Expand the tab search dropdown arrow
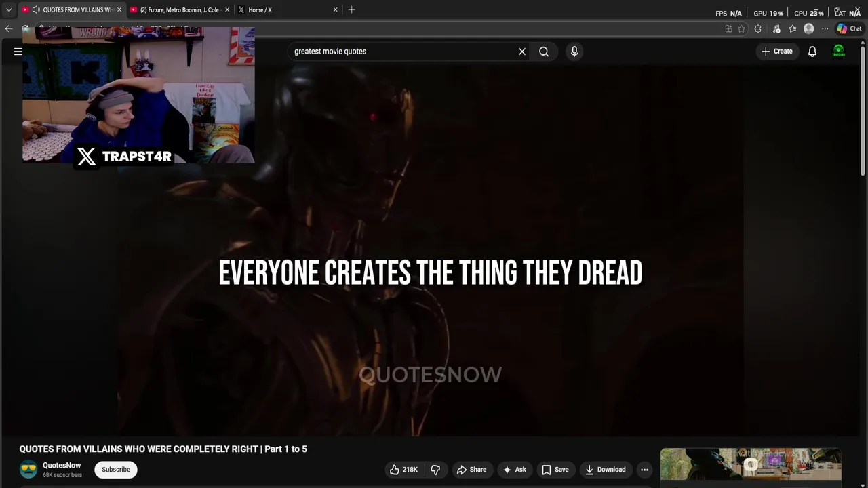 [x=9, y=10]
